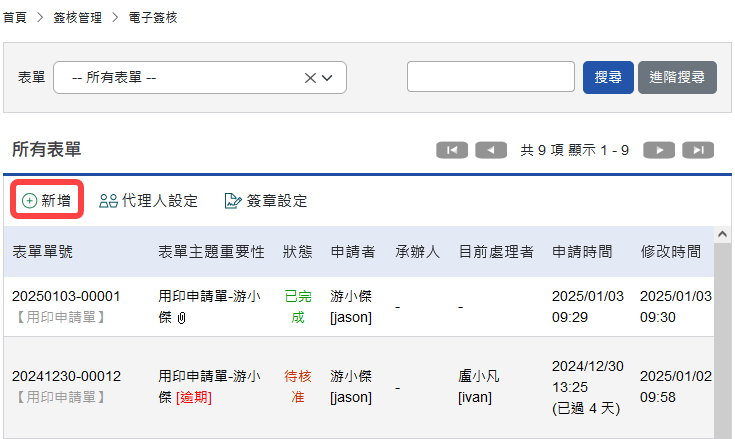Screen dimensions: 735x439
Task: Click the [逾期] overdue tag
Action: tap(194, 398)
